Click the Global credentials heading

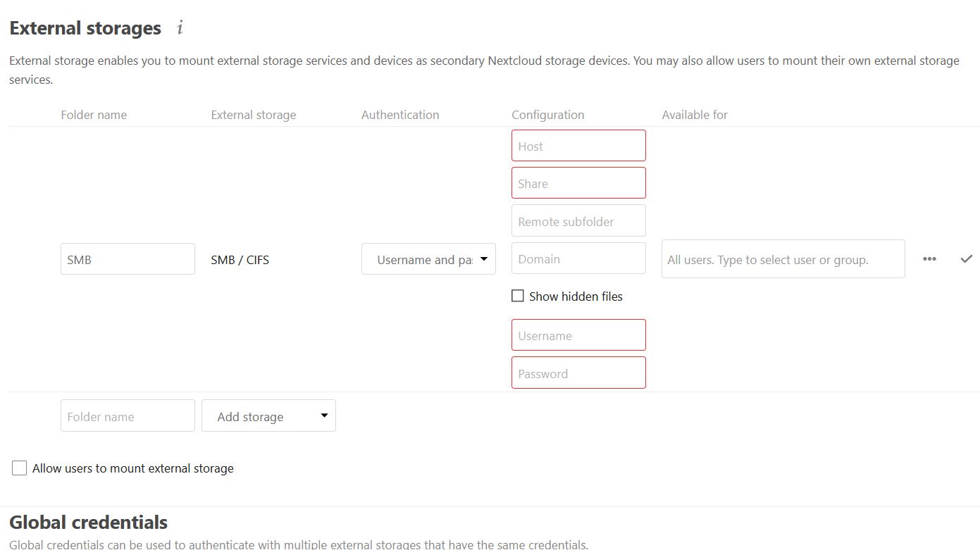tap(89, 523)
